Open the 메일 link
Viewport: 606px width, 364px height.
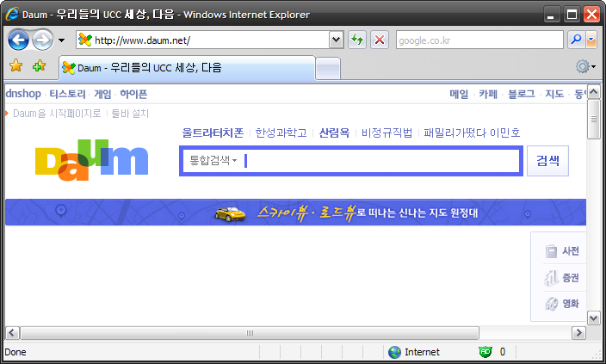coord(459,94)
